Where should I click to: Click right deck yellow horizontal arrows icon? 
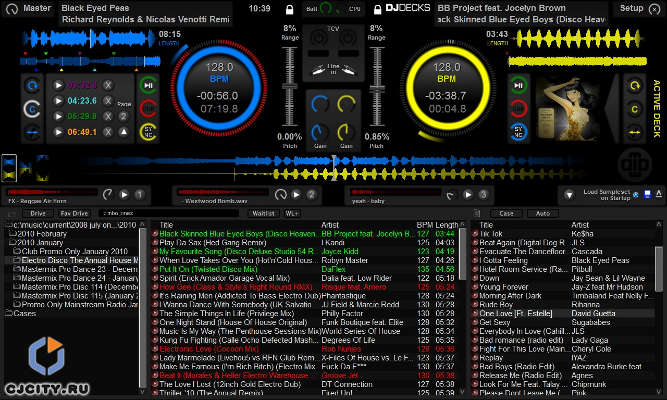[x=634, y=132]
